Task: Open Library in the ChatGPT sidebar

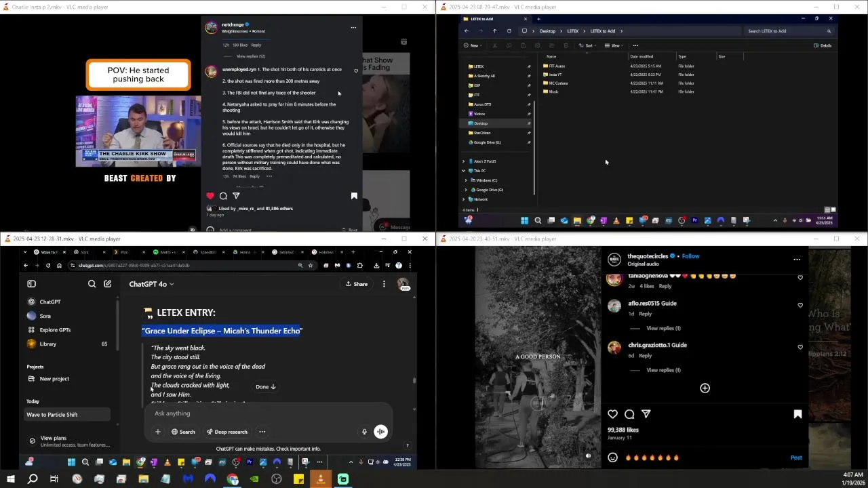Action: pos(47,344)
